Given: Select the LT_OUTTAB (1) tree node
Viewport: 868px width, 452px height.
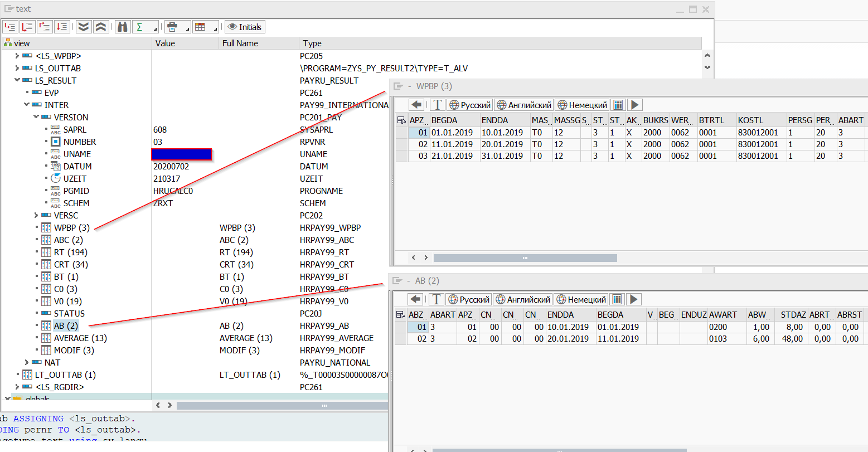Looking at the screenshot, I should (x=65, y=375).
